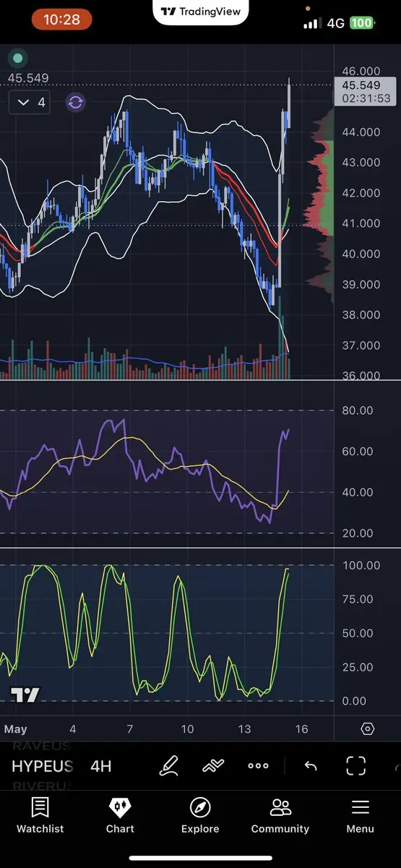Tap the 10:28 clock in status bar
401x868 pixels.
62,20
